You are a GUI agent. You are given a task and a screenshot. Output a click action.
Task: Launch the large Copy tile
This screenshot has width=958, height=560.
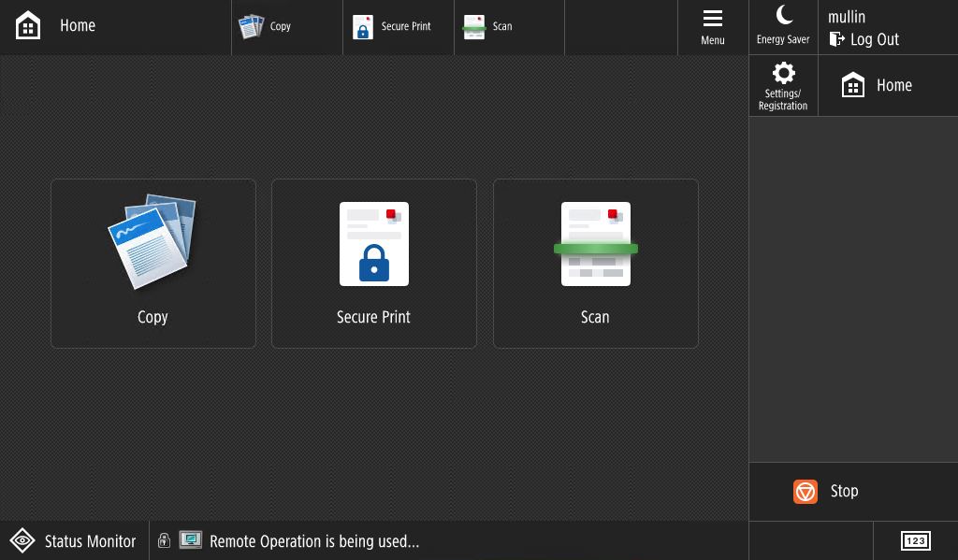click(x=153, y=264)
